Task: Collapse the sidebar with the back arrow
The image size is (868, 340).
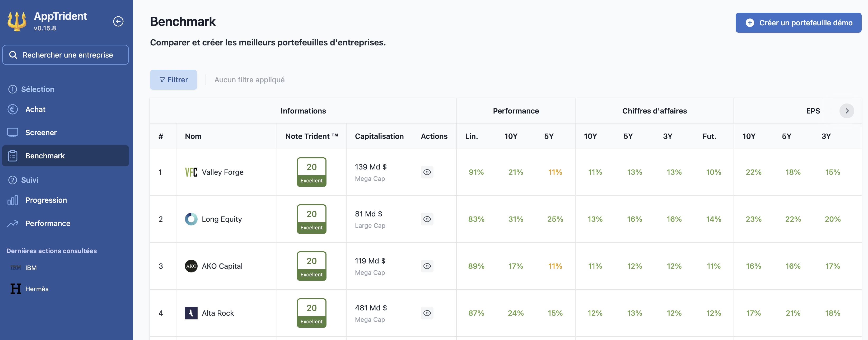Action: pyautogui.click(x=118, y=21)
